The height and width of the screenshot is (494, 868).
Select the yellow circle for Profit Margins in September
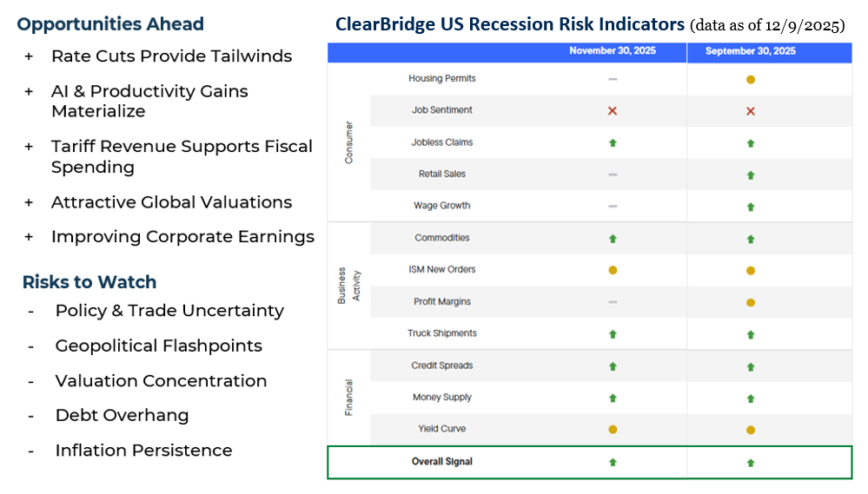(751, 302)
